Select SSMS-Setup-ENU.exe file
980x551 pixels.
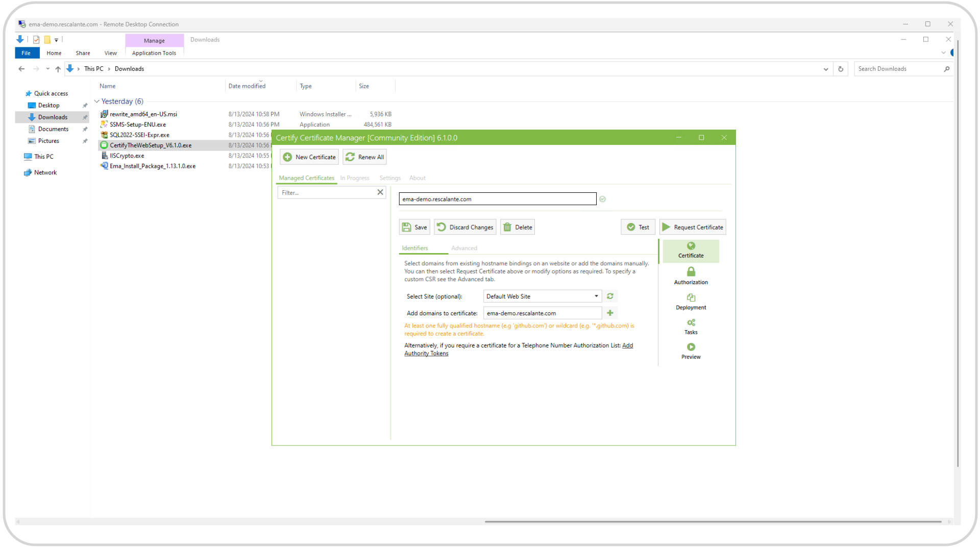138,124
